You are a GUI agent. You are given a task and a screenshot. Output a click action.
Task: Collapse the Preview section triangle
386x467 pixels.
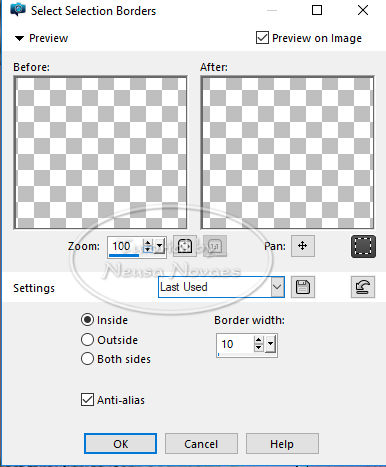19,38
